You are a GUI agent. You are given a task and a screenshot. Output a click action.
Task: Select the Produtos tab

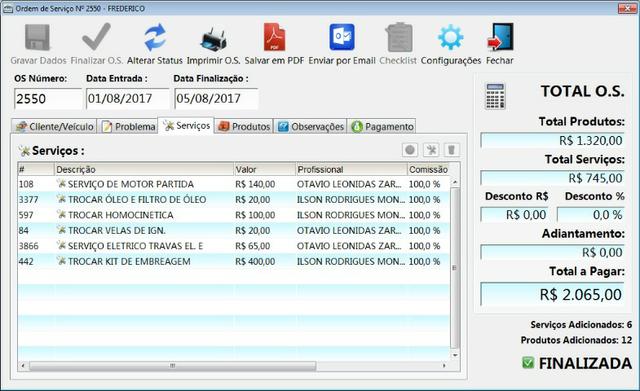click(x=244, y=127)
